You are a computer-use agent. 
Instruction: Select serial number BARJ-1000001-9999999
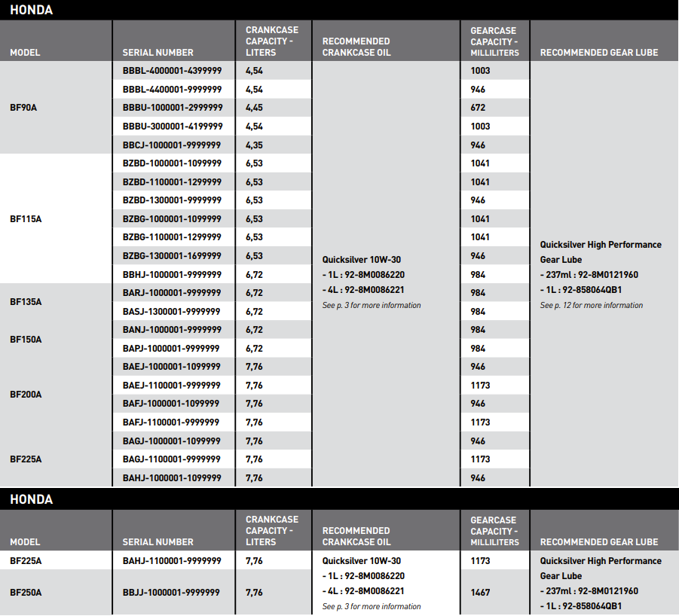[172, 293]
